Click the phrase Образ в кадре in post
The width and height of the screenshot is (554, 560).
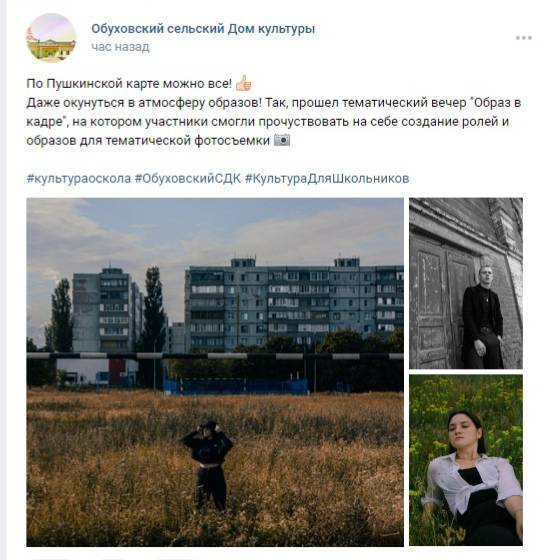click(274, 112)
